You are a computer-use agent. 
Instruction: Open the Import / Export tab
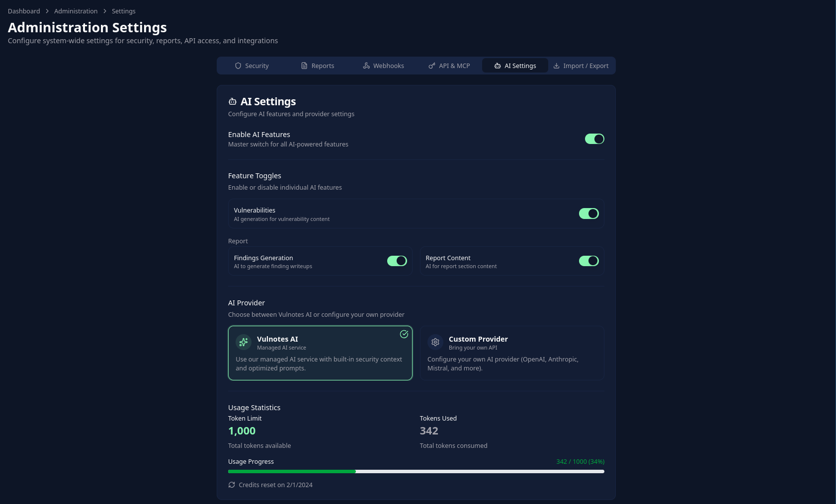(x=581, y=66)
